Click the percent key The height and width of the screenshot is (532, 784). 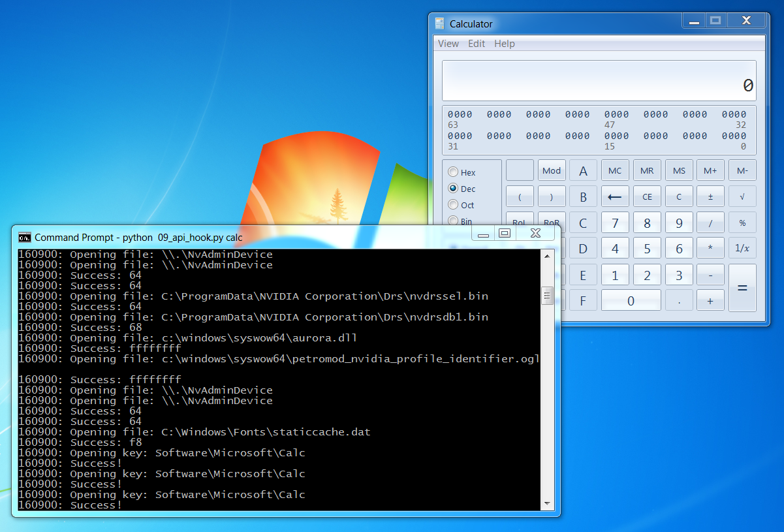tap(742, 223)
